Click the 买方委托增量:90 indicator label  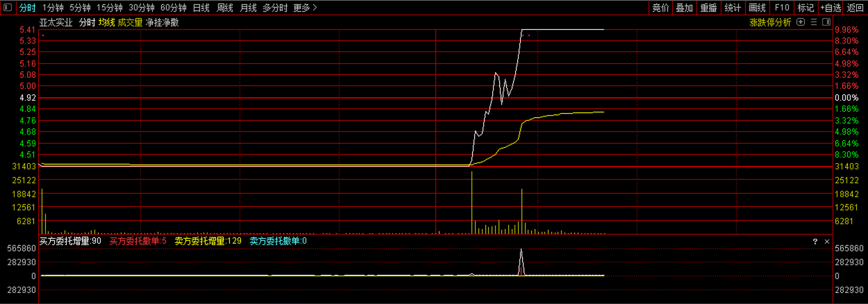click(70, 241)
